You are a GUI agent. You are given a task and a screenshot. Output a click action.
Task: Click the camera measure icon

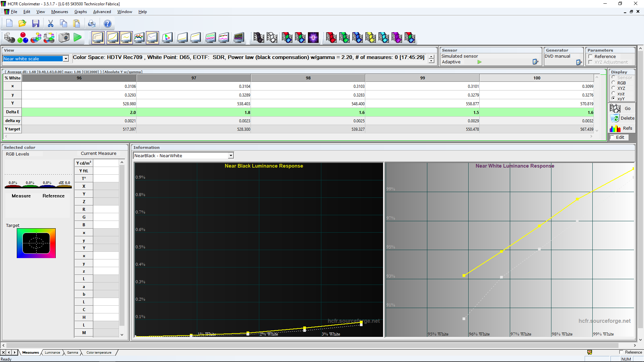tap(64, 38)
